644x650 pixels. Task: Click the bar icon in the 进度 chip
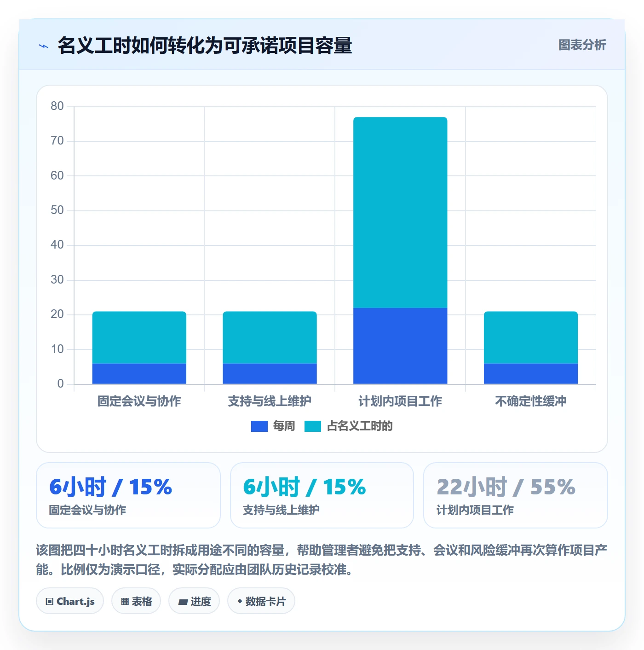click(183, 602)
